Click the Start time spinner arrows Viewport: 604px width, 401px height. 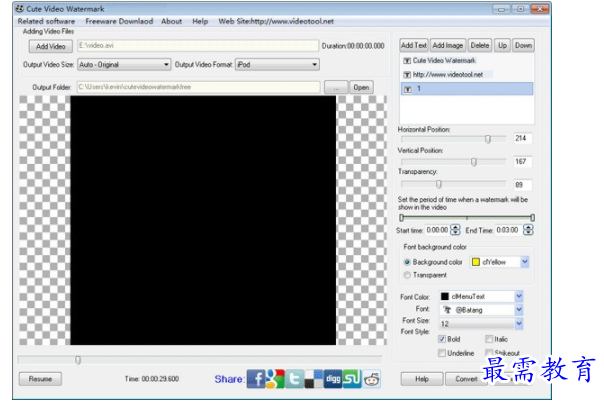click(455, 230)
